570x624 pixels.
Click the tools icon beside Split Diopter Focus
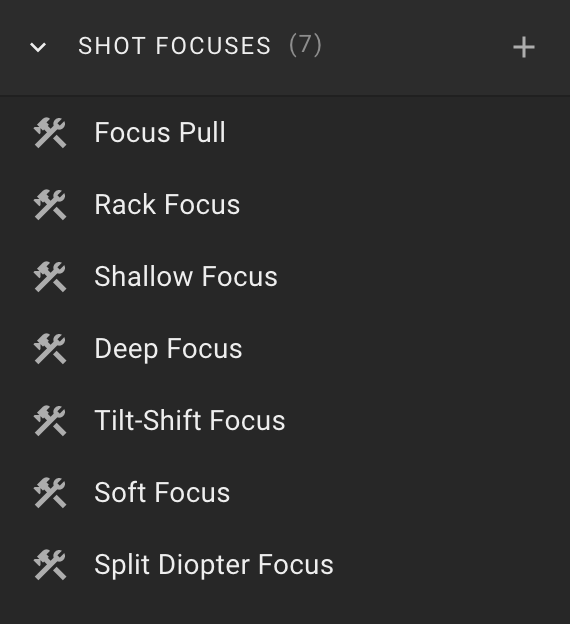[50, 565]
